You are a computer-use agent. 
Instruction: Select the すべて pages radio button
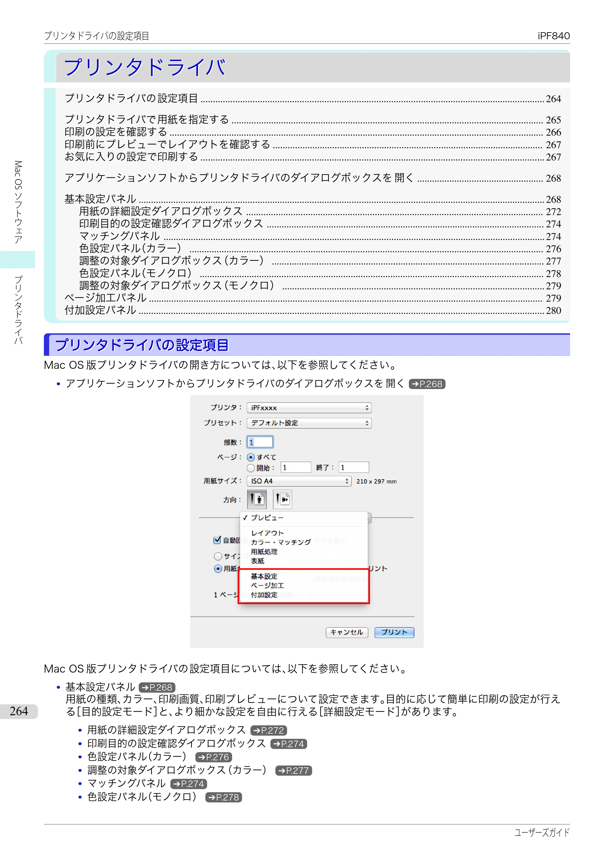pos(251,457)
